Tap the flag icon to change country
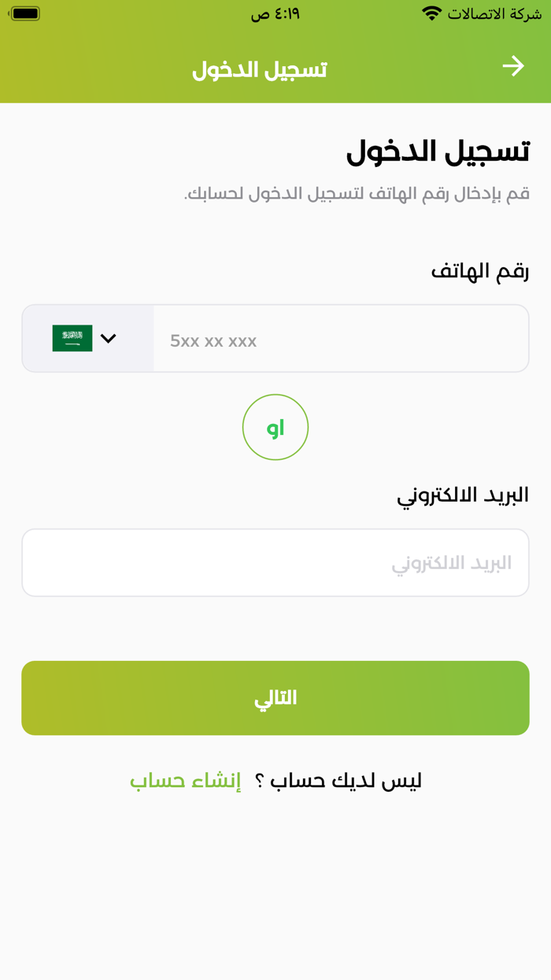The image size is (551, 980). click(71, 337)
